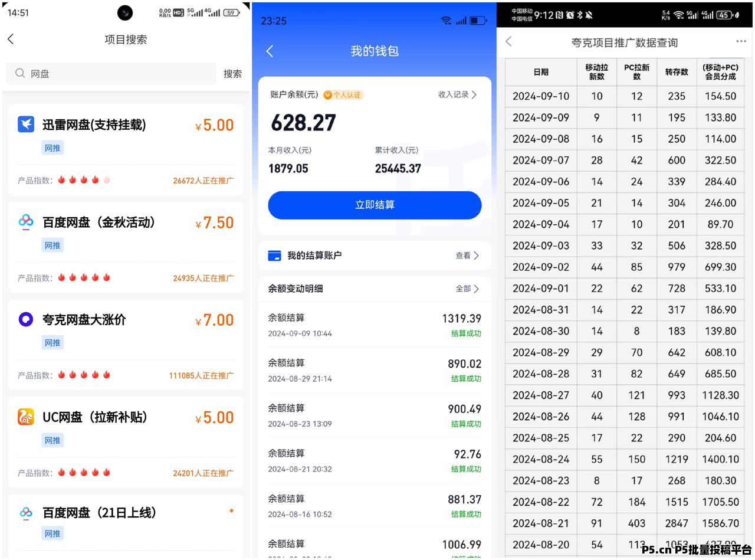Click 网推 tag under 迅雷网盘
This screenshot has height=560, width=755.
[52, 148]
